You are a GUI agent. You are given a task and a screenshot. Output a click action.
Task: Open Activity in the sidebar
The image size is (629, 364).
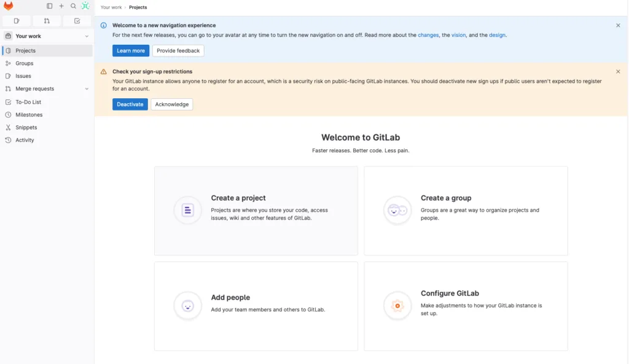25,140
